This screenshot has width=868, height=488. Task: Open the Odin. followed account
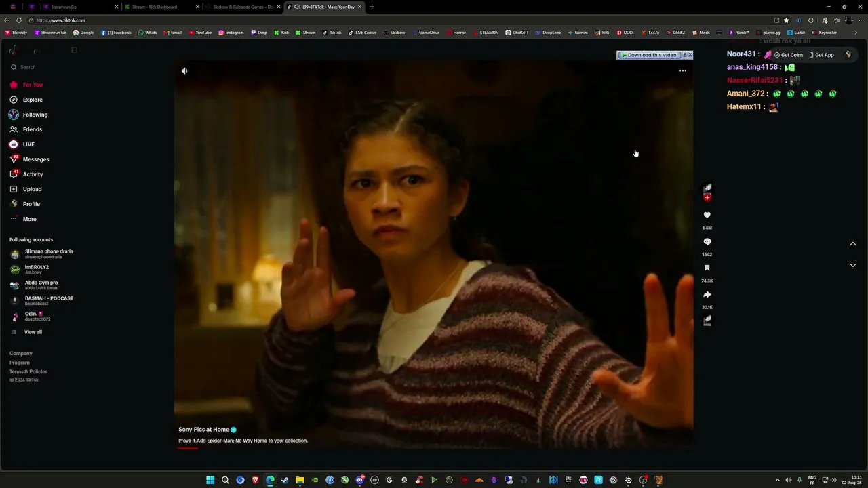point(31,317)
